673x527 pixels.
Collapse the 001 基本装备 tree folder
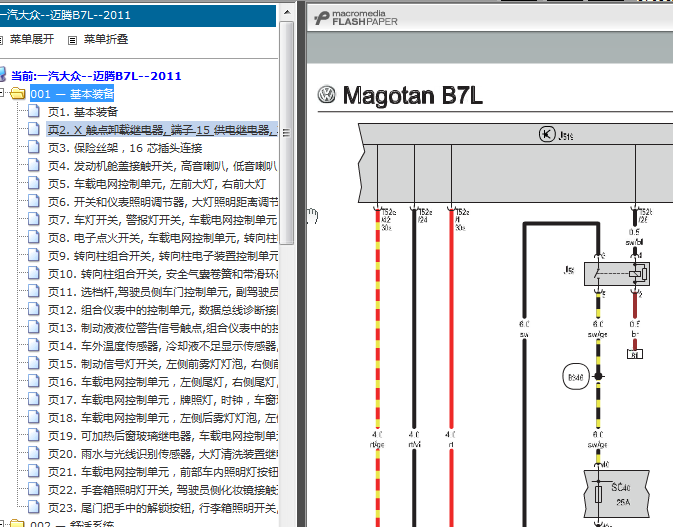[x=2, y=93]
